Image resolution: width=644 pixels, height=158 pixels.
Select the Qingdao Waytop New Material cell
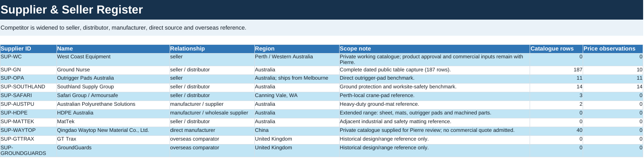pyautogui.click(x=113, y=131)
